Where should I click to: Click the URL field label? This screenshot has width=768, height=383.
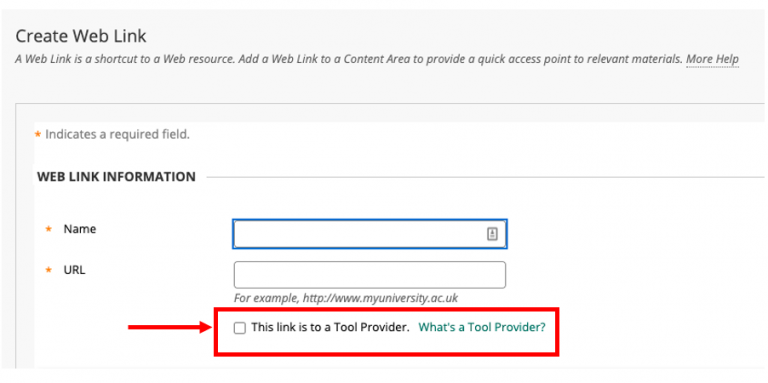[74, 270]
